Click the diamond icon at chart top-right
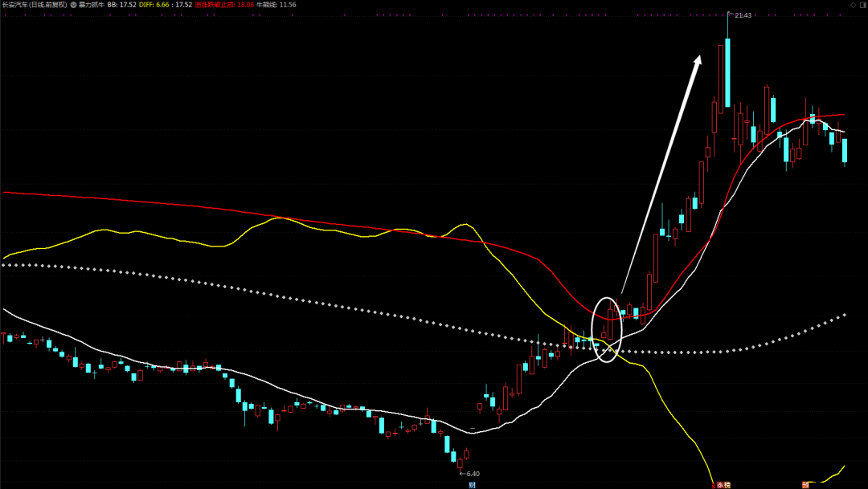868x489 pixels. tap(853, 5)
